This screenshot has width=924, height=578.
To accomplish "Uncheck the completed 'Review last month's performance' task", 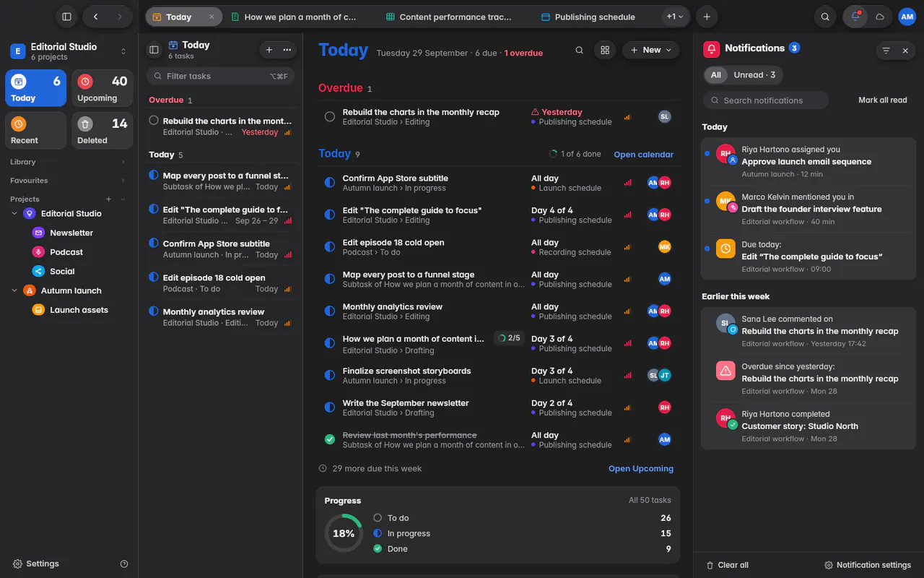I will (330, 439).
